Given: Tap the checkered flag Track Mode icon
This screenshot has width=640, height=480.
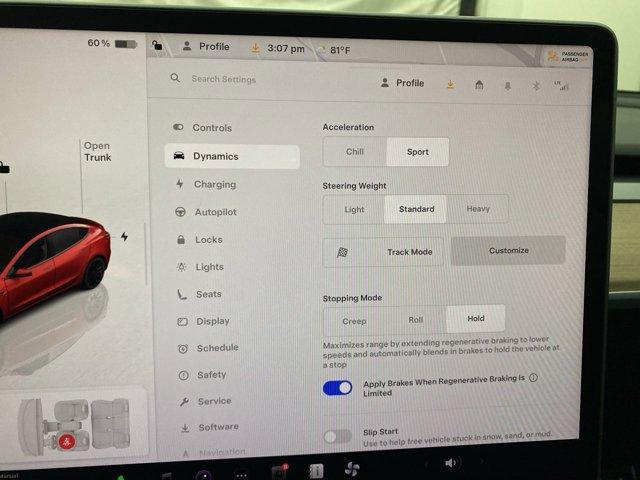Looking at the screenshot, I should coord(342,253).
